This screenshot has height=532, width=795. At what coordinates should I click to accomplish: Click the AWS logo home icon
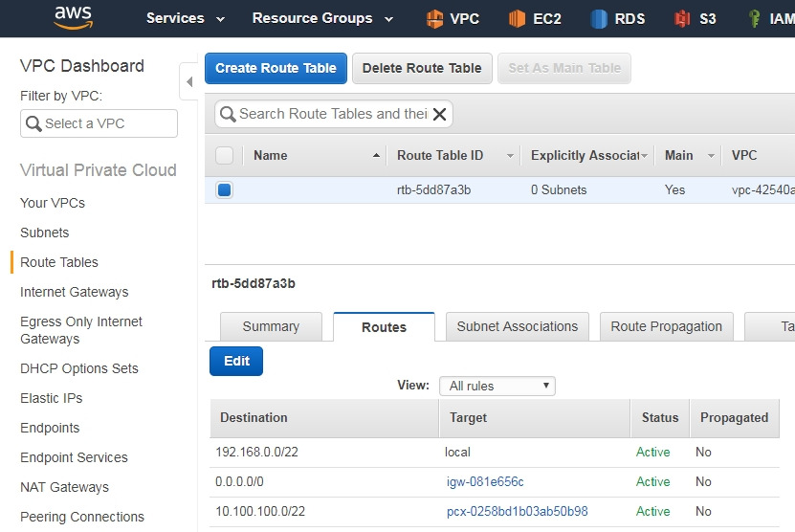(x=74, y=18)
